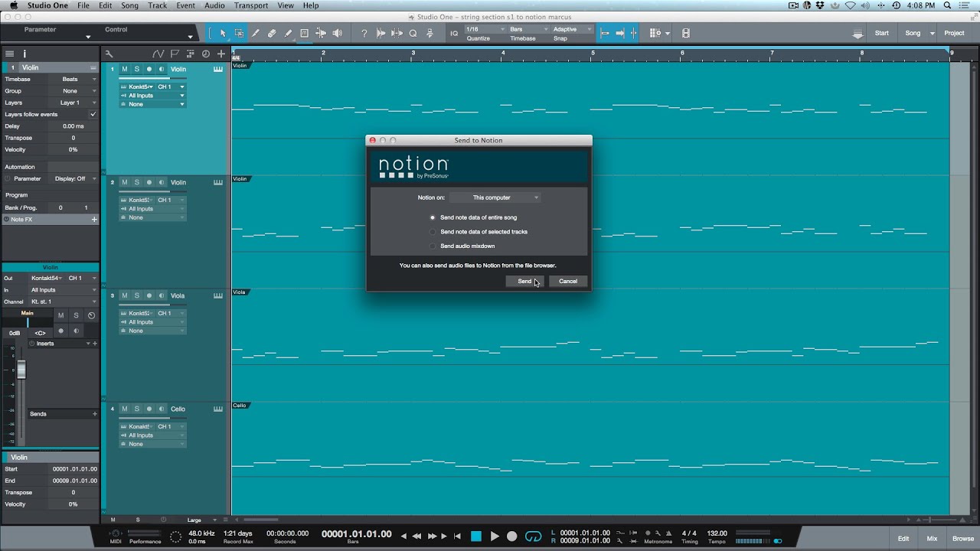Select the Range tool
Screen dimensions: 980x551
(x=239, y=33)
